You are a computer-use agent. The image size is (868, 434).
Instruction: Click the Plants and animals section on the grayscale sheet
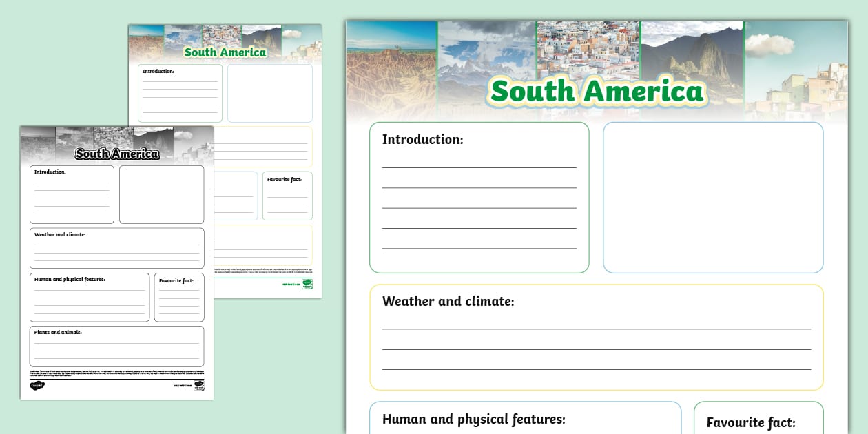(116, 346)
